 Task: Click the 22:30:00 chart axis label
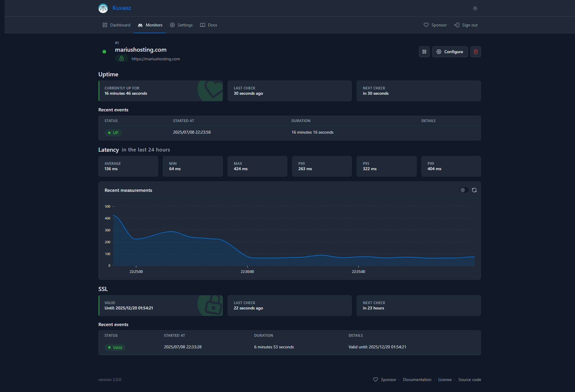tap(247, 272)
